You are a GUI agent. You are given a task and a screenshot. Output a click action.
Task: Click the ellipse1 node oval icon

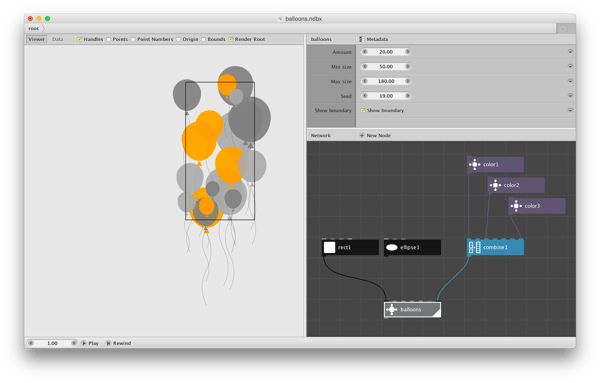391,248
